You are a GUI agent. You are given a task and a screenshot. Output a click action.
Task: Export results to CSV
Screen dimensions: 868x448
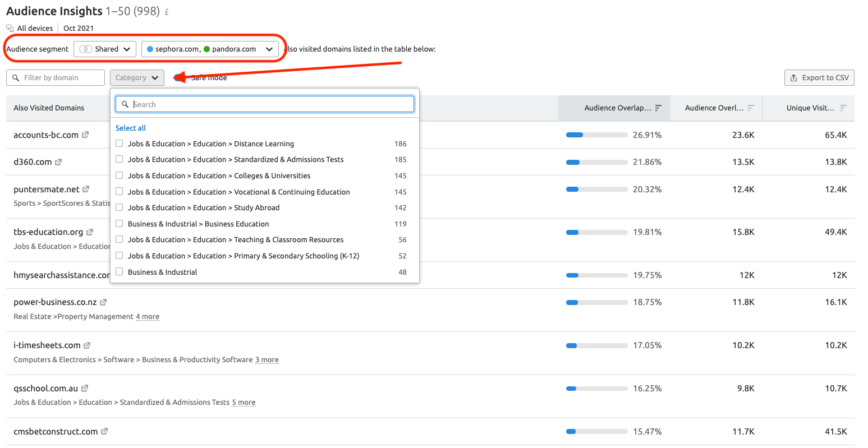(819, 77)
